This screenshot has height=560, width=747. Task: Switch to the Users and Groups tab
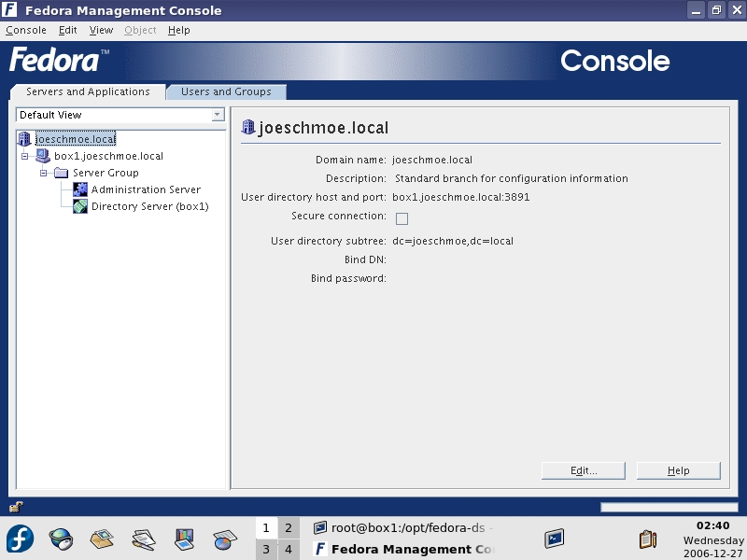pos(226,91)
